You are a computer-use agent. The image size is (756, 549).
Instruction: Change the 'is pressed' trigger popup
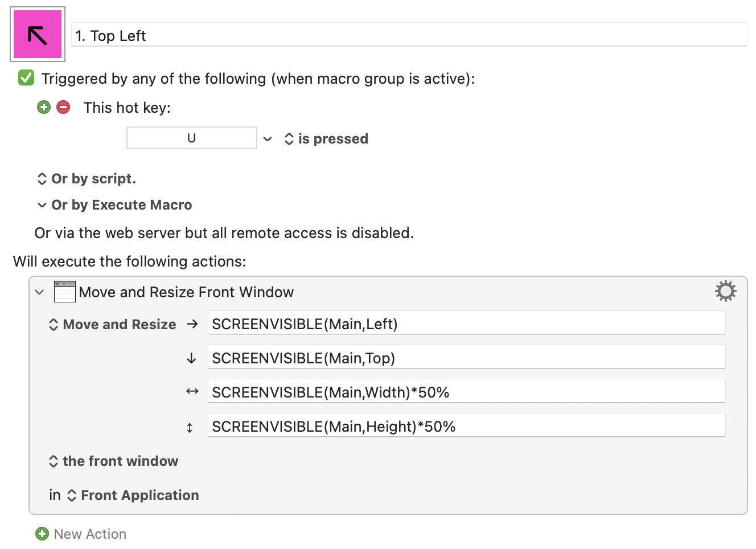(x=327, y=139)
